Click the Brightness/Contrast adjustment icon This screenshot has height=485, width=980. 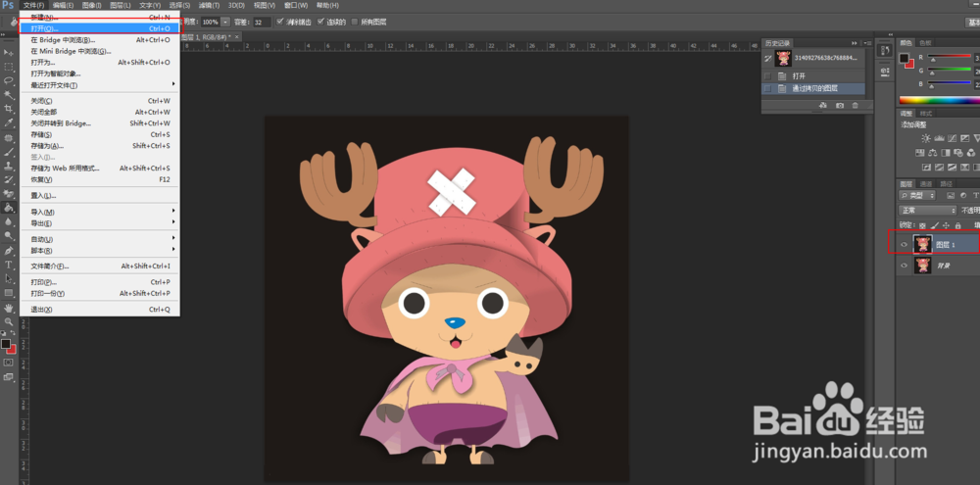pos(926,138)
